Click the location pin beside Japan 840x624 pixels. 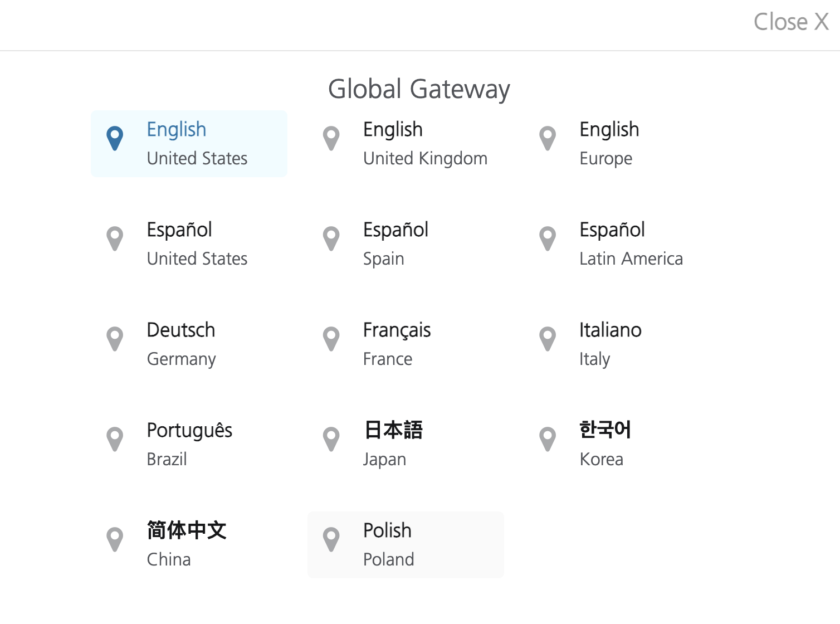pos(331,440)
